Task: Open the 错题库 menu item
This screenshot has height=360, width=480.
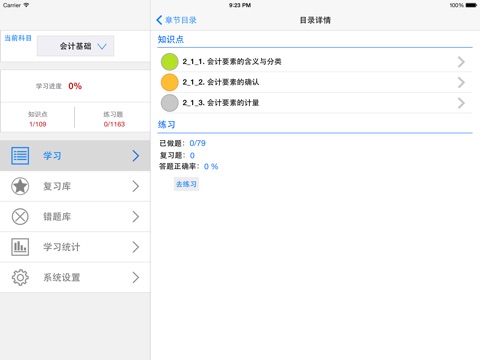Action: point(75,217)
